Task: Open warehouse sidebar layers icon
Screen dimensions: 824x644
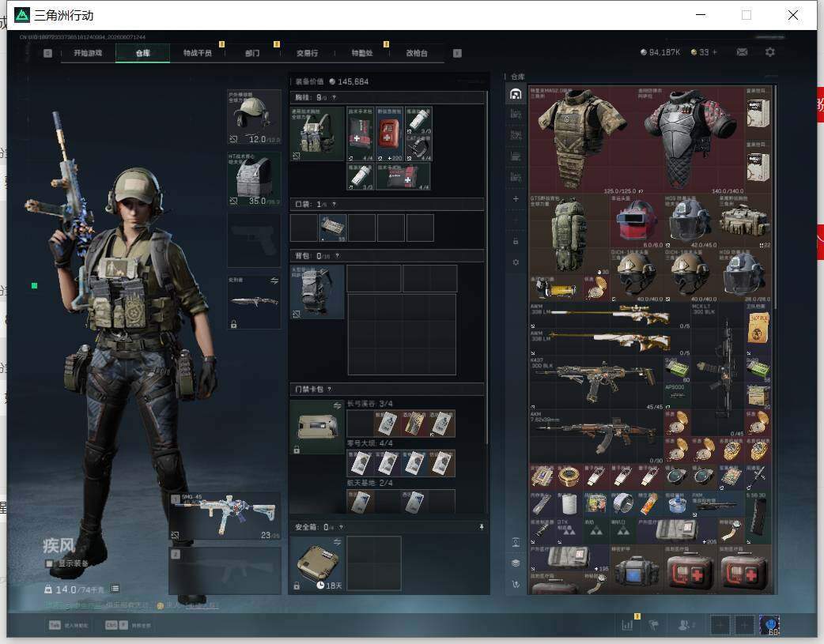Action: click(516, 563)
